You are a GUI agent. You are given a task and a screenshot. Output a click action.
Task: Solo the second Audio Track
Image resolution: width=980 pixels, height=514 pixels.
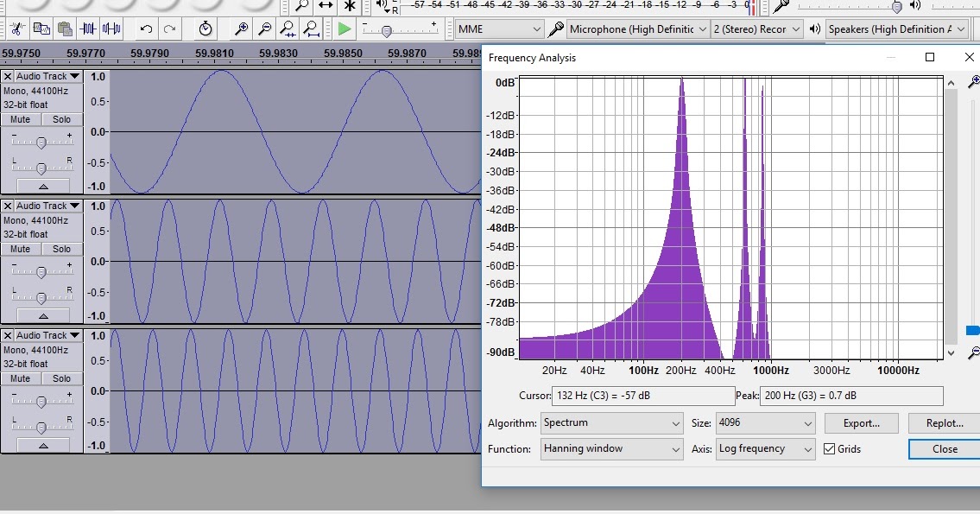60,249
